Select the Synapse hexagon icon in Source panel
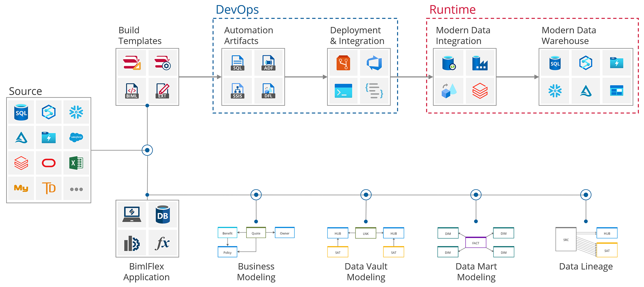Viewport: 644px width, 287px height. [49, 112]
